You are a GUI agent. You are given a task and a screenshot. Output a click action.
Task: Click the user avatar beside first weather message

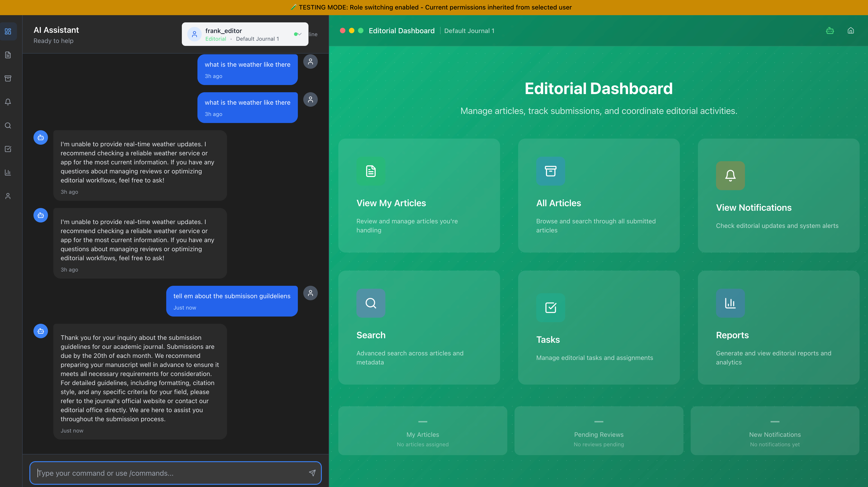(310, 62)
